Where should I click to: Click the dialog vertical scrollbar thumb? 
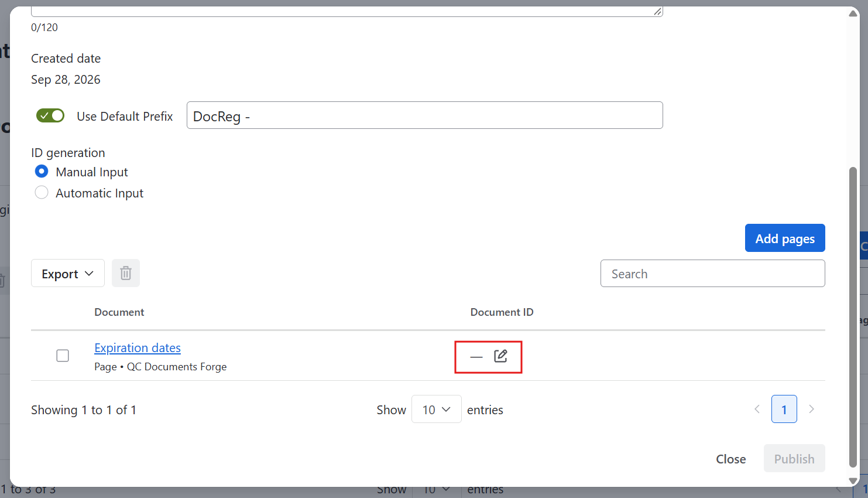tap(853, 318)
